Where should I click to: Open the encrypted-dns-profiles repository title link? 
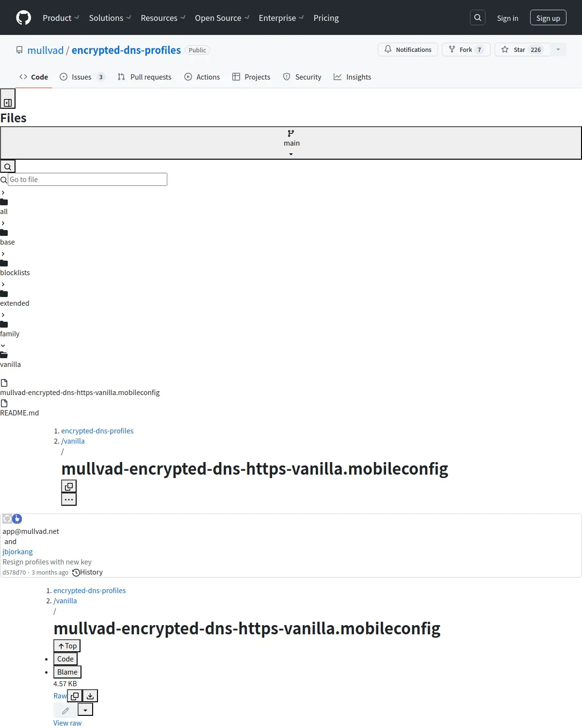click(126, 50)
